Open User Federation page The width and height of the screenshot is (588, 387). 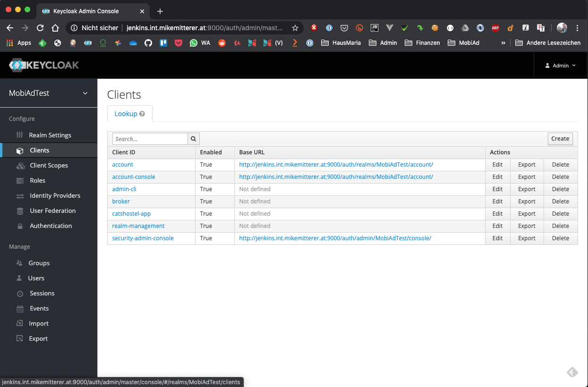(x=52, y=210)
